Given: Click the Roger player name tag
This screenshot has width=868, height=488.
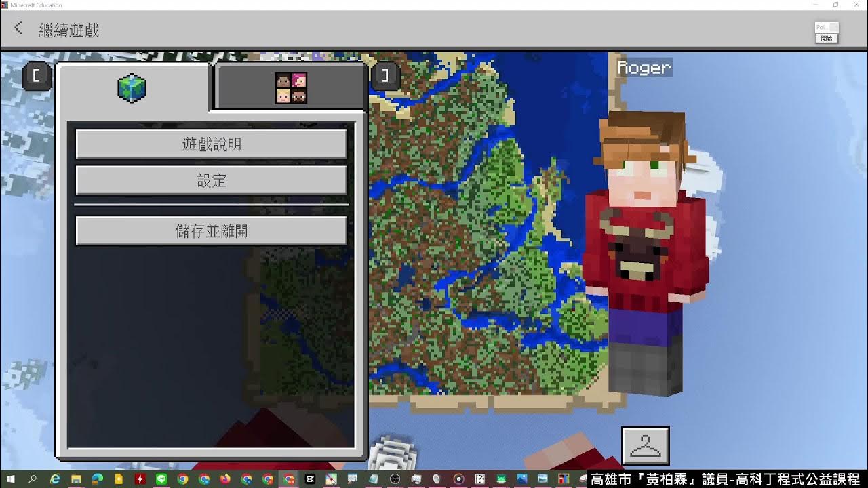Looking at the screenshot, I should [644, 68].
